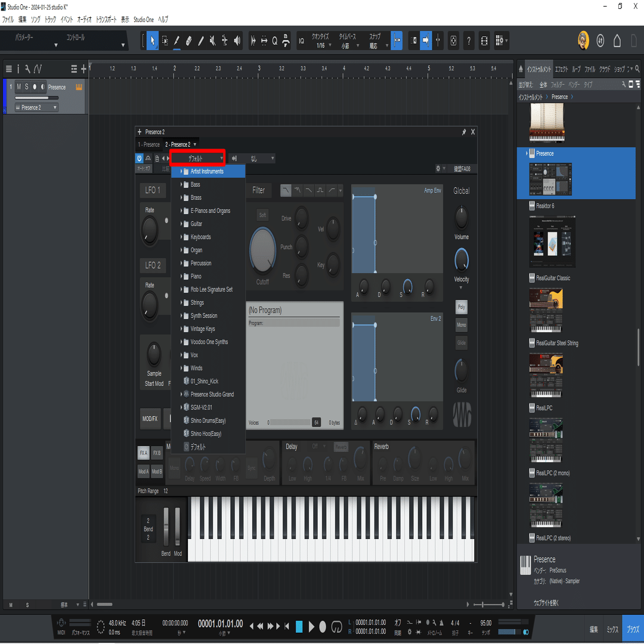Enable Mono voice mode in Presence
The width and height of the screenshot is (644, 644).
click(x=461, y=324)
